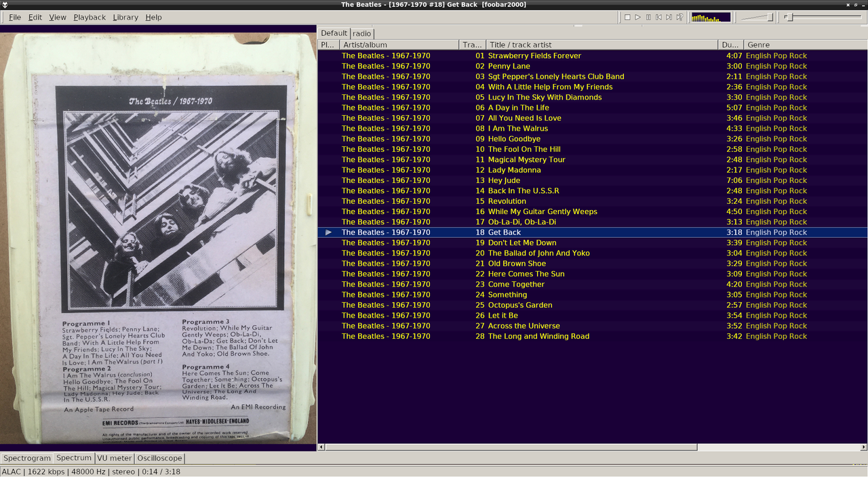Open the View menu
868x477 pixels.
pyautogui.click(x=58, y=17)
